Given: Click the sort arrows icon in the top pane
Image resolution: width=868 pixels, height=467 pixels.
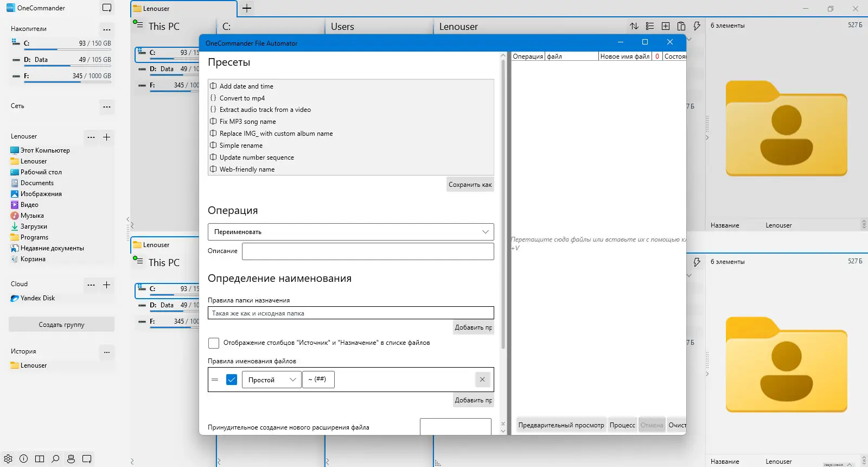Looking at the screenshot, I should pos(634,26).
